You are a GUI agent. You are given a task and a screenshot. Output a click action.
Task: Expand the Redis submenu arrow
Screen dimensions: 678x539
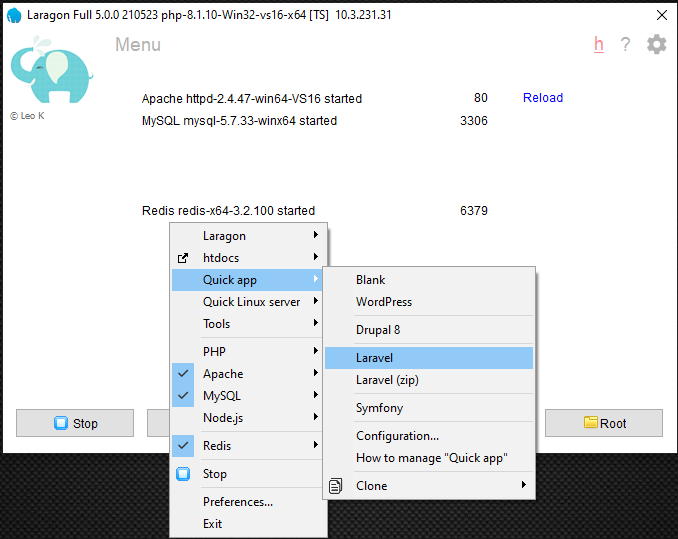click(x=316, y=445)
